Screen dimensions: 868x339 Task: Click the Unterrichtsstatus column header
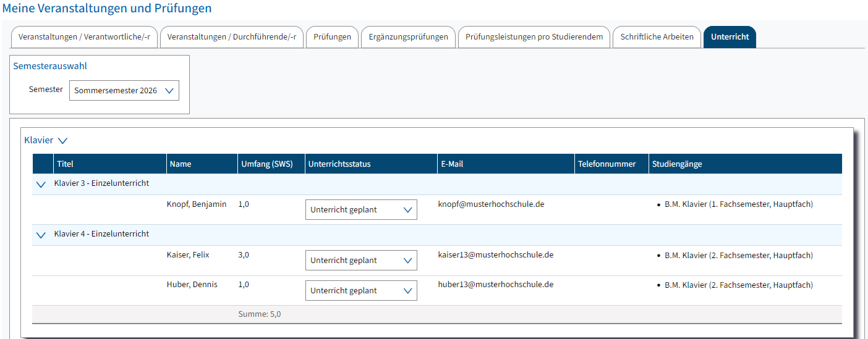tap(339, 164)
